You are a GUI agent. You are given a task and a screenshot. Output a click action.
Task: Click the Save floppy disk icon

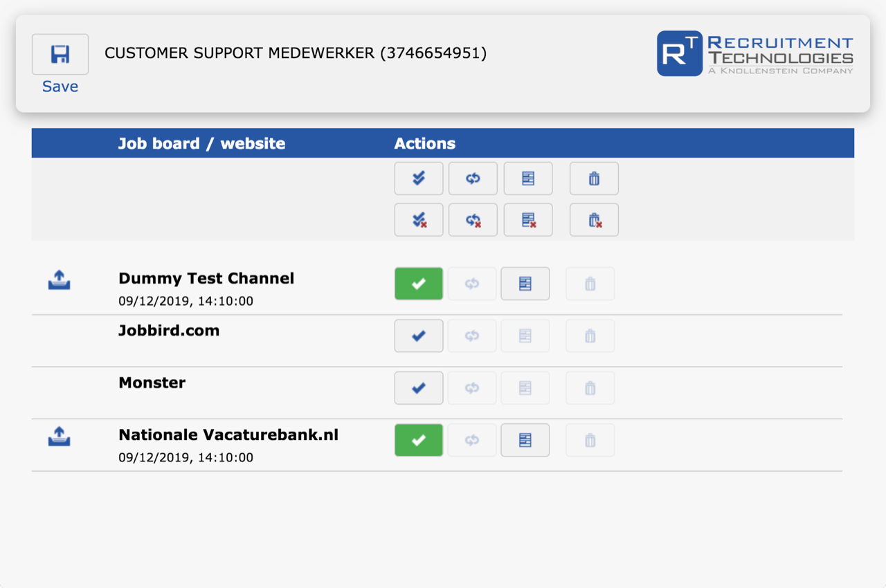pyautogui.click(x=60, y=54)
